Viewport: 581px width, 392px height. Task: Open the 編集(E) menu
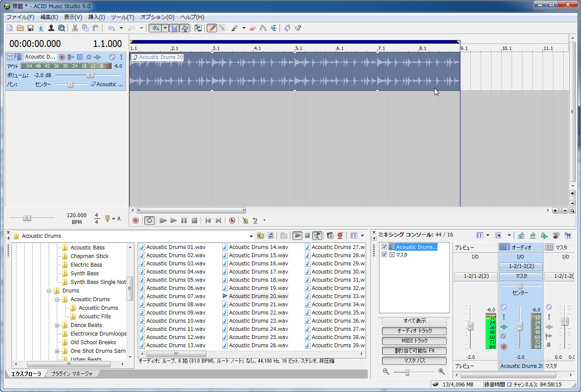49,17
